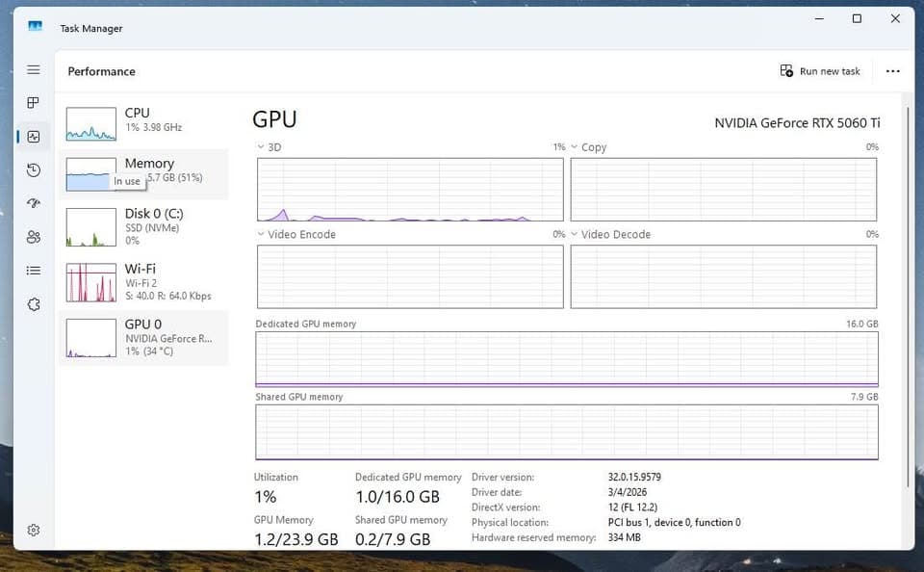Maximize the Task Manager window
The height and width of the screenshot is (572, 924).
click(857, 19)
